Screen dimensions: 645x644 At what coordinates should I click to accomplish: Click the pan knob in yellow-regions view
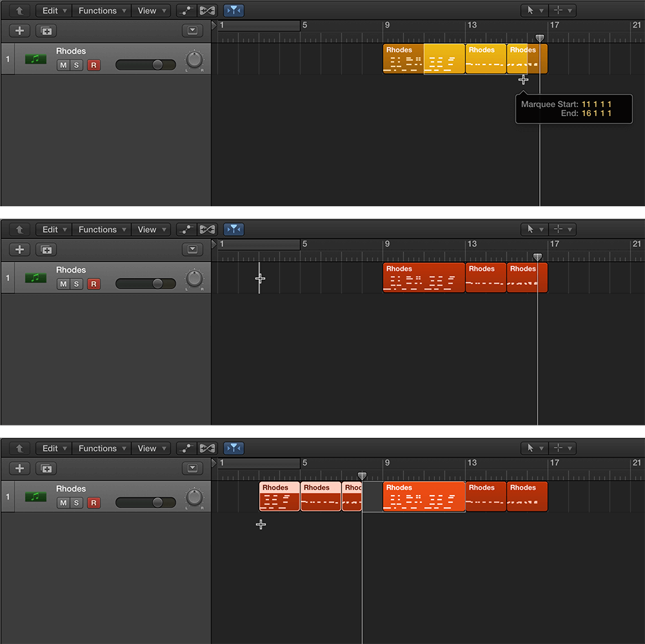(194, 60)
